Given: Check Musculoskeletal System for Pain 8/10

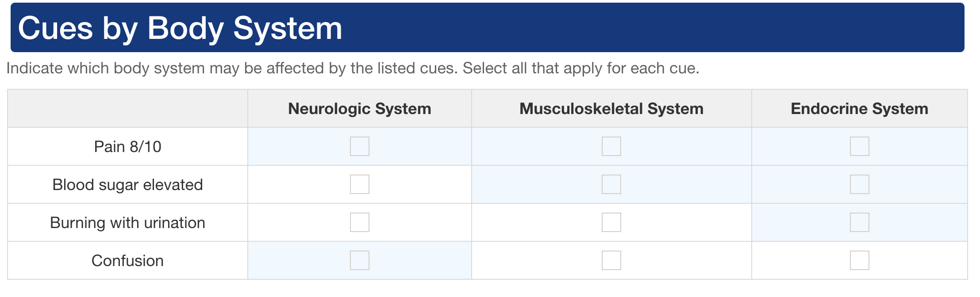Looking at the screenshot, I should pyautogui.click(x=611, y=146).
